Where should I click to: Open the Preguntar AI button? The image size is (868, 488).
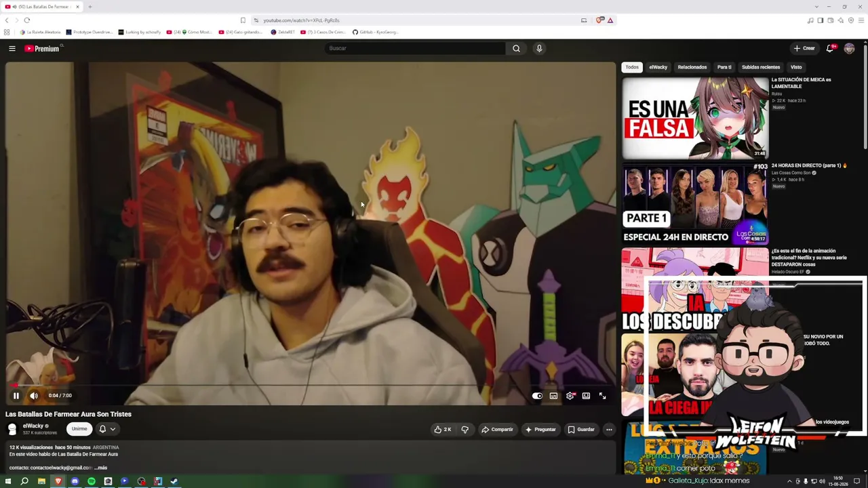tap(540, 429)
